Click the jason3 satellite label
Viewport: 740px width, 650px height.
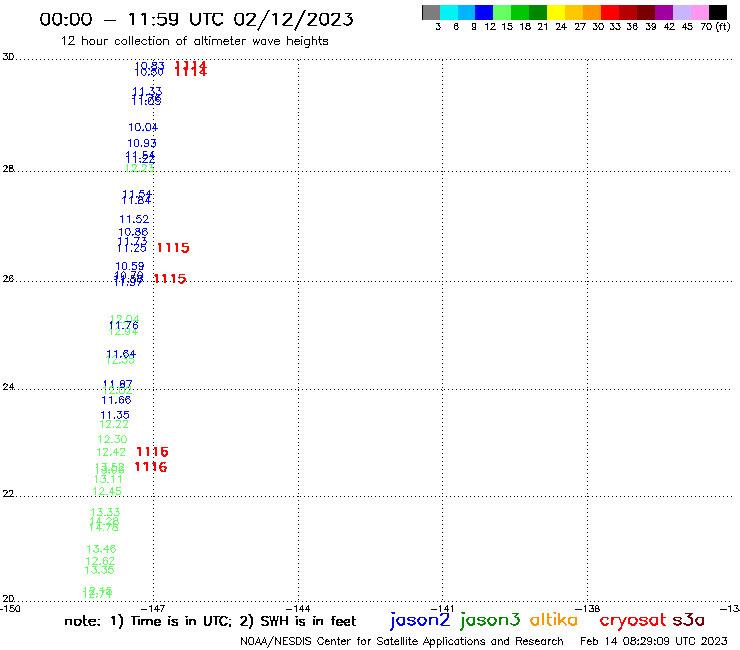click(490, 620)
